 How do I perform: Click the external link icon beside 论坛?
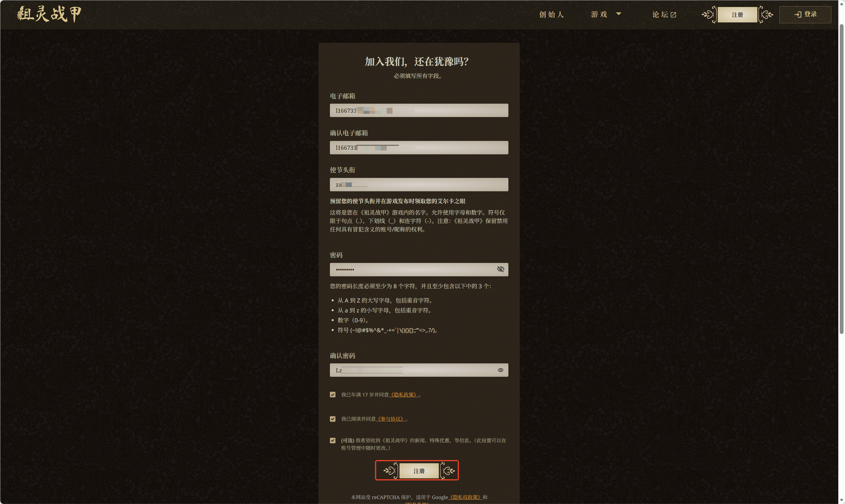point(673,15)
